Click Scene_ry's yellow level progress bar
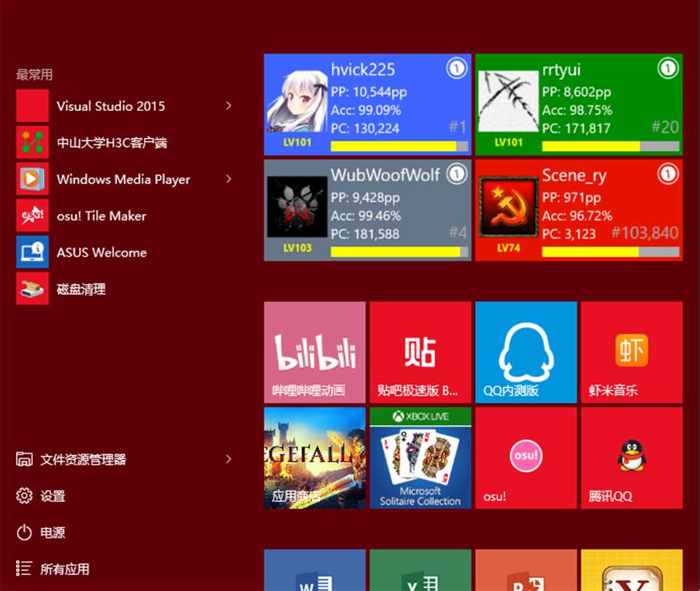This screenshot has height=591, width=700. point(611,252)
